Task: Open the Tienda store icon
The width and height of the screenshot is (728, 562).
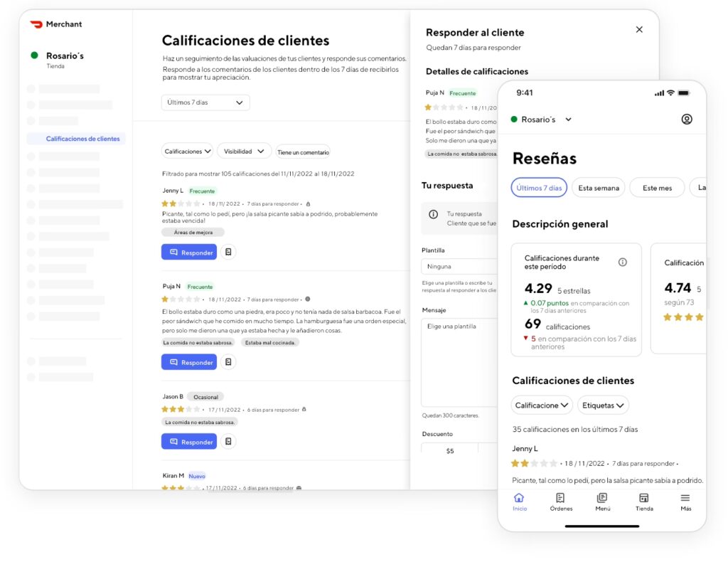Action: [644, 502]
